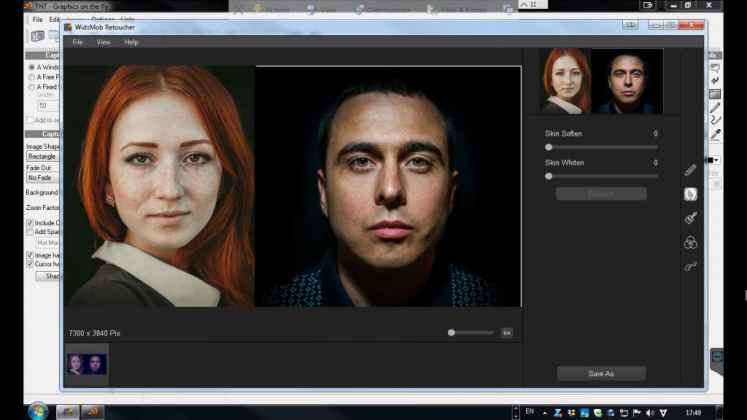Expand the 'No Fade' fade out dropdown

tap(43, 178)
